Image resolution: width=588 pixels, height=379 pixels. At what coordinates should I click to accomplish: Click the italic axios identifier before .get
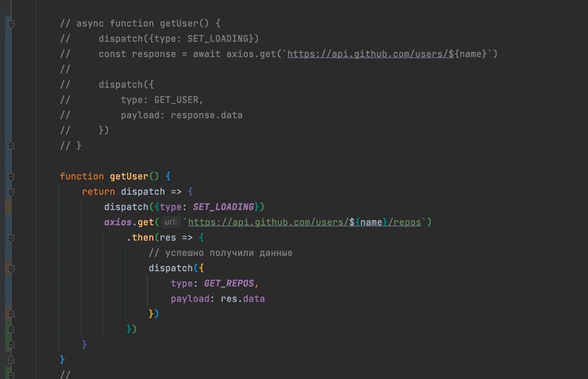118,223
